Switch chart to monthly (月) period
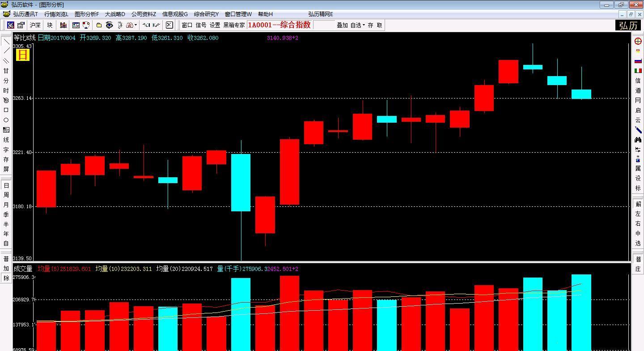 [6, 205]
